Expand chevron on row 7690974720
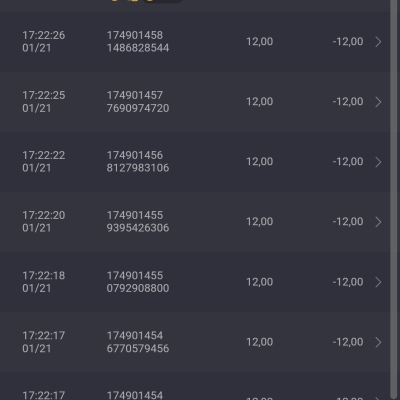Viewport: 400px width, 400px height. [378, 102]
